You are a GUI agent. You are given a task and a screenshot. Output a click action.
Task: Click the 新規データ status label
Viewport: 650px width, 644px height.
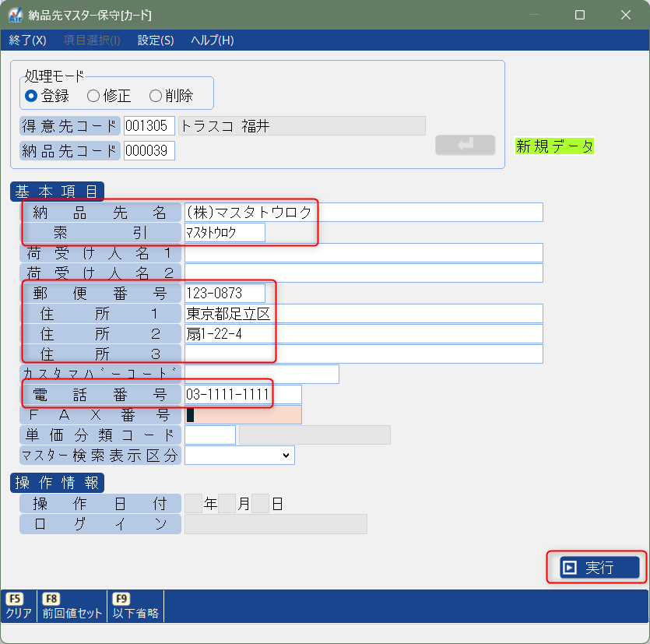pyautogui.click(x=554, y=146)
